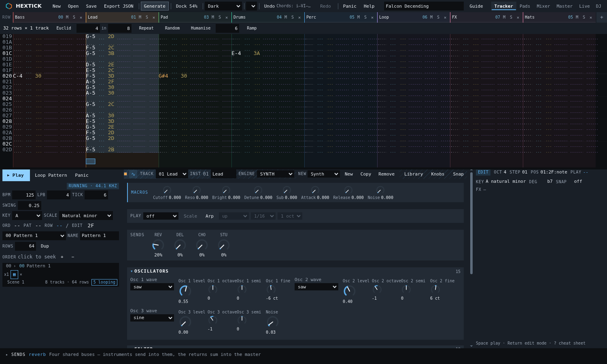The width and height of the screenshot is (607, 364).
Task: Close the Bass track with its x
Action: (81, 17)
